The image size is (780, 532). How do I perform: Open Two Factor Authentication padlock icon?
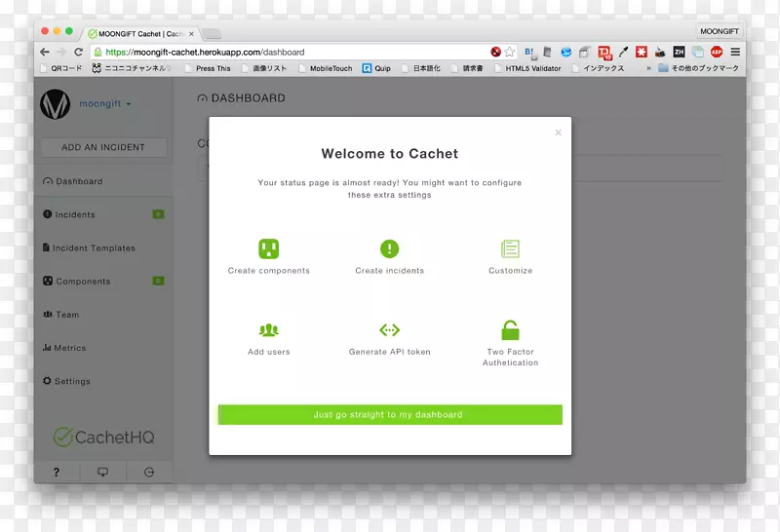click(510, 330)
